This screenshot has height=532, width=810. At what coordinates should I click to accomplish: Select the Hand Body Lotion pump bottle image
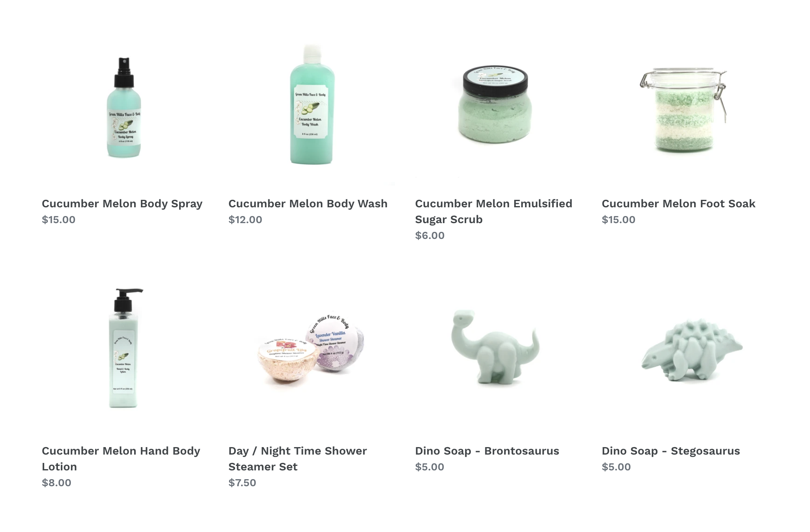(x=124, y=348)
